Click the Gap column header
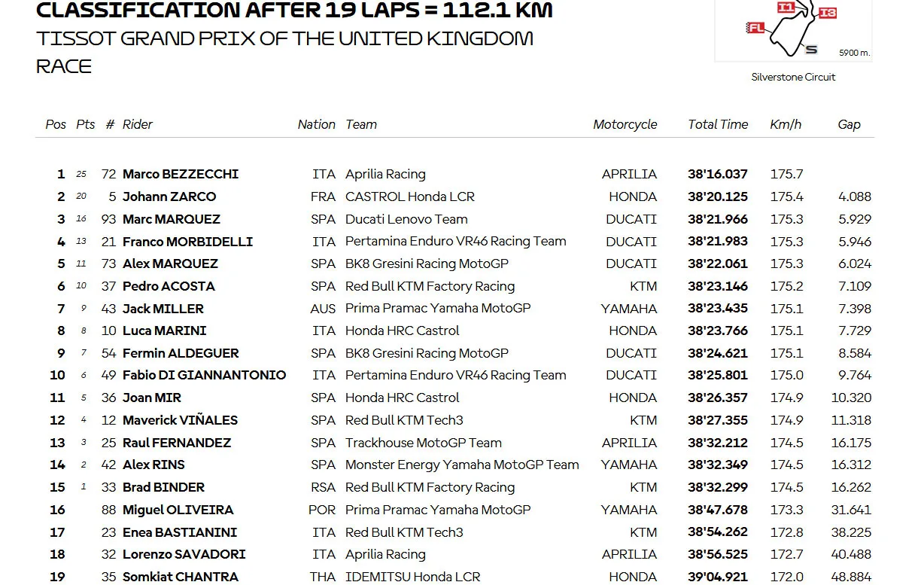 (849, 124)
